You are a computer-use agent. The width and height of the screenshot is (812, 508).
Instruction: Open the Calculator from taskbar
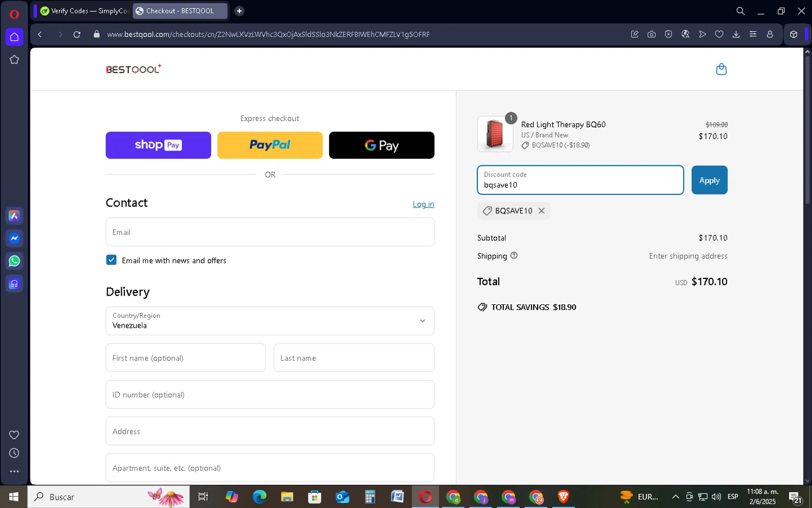(370, 497)
